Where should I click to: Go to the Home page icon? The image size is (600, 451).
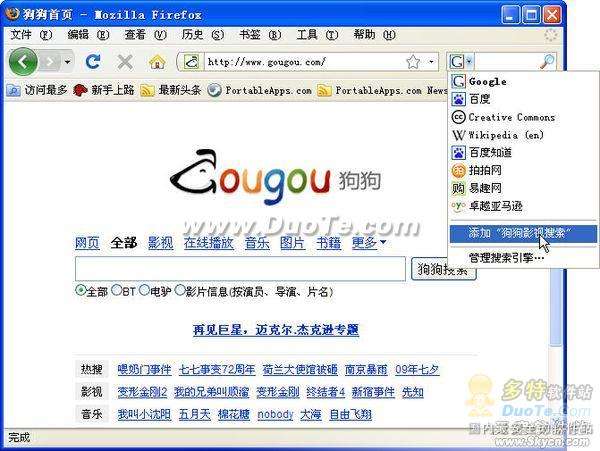(157, 62)
